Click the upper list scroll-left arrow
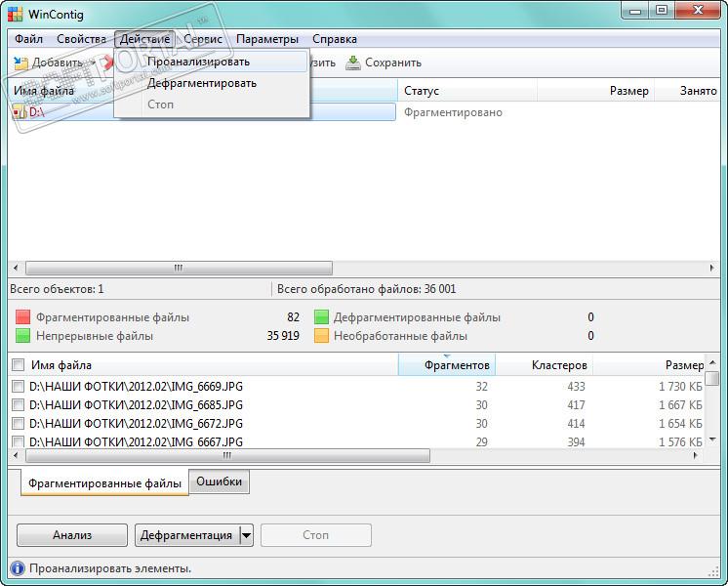 (16, 268)
